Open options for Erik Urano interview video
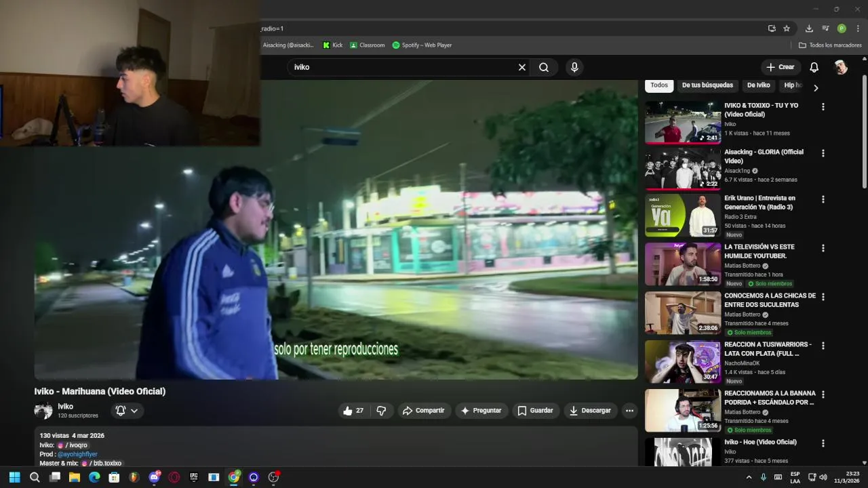This screenshot has width=868, height=488. pos(823,200)
